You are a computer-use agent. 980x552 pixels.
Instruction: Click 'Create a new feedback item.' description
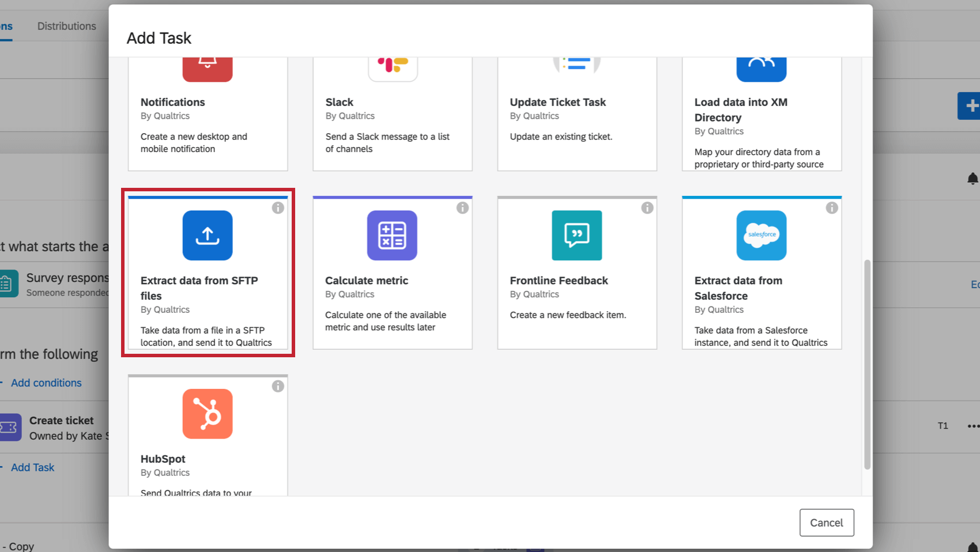click(x=568, y=315)
